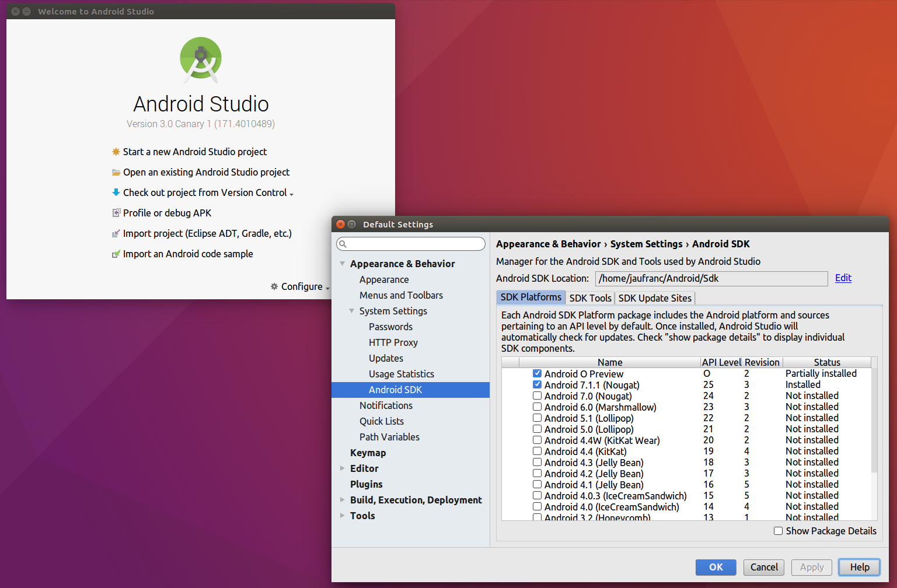The width and height of the screenshot is (897, 588).
Task: Click Appearance & Behavior breadcrumb text
Action: (548, 244)
